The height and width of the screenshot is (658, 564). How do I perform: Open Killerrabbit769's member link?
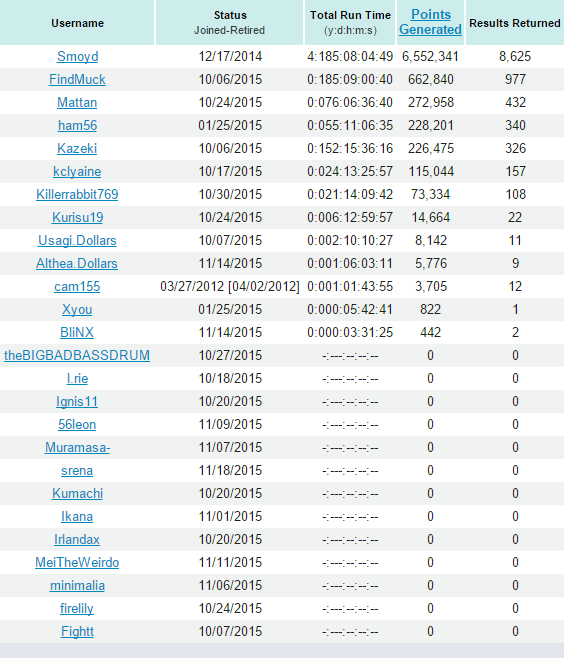(x=77, y=194)
